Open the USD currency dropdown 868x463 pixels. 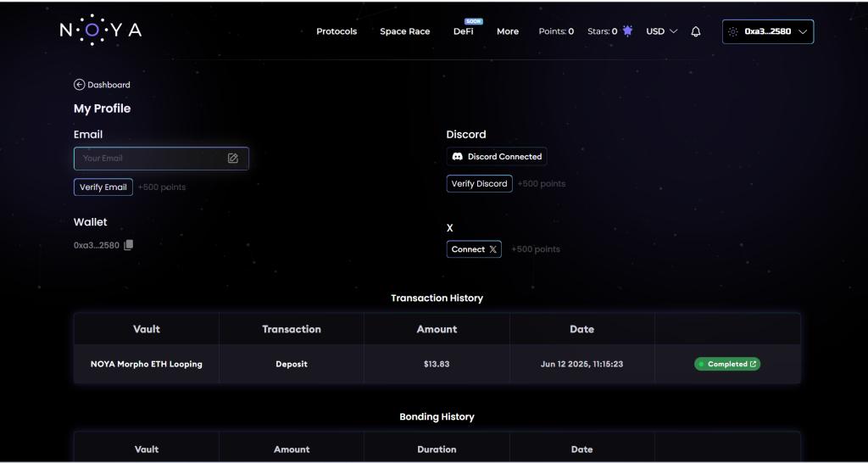(x=661, y=31)
